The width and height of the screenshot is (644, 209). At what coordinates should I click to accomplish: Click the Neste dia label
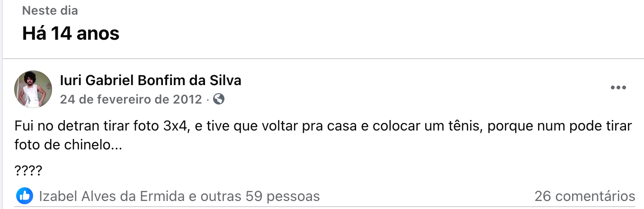pos(50,10)
